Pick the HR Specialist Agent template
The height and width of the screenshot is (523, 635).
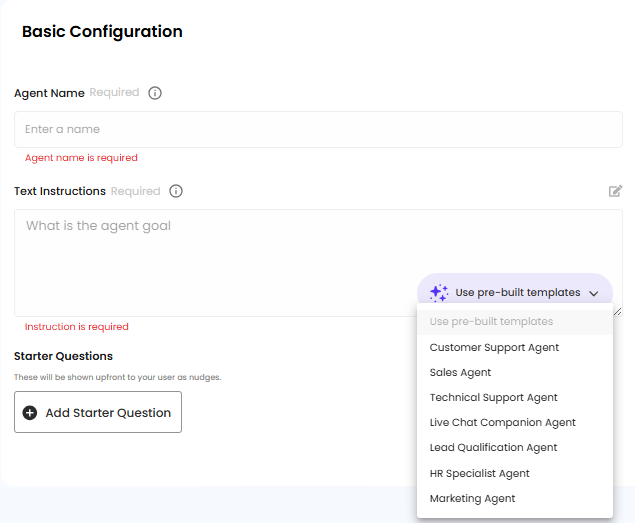coord(479,473)
